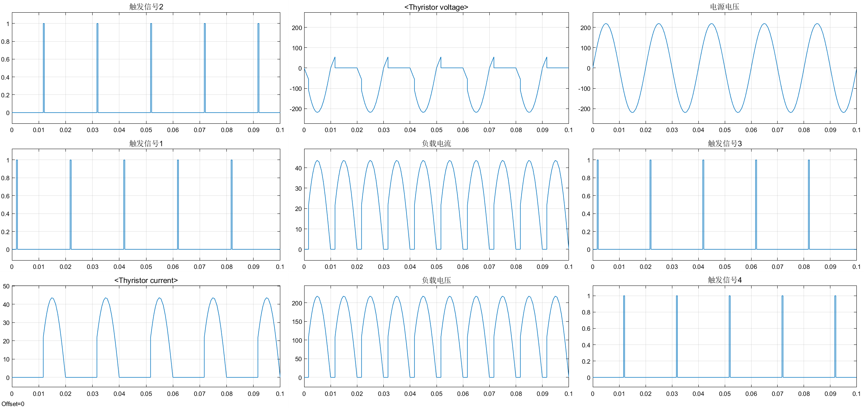The width and height of the screenshot is (868, 410).
Task: Click inside the <Thyristor current> waveform axes
Action: click(146, 337)
